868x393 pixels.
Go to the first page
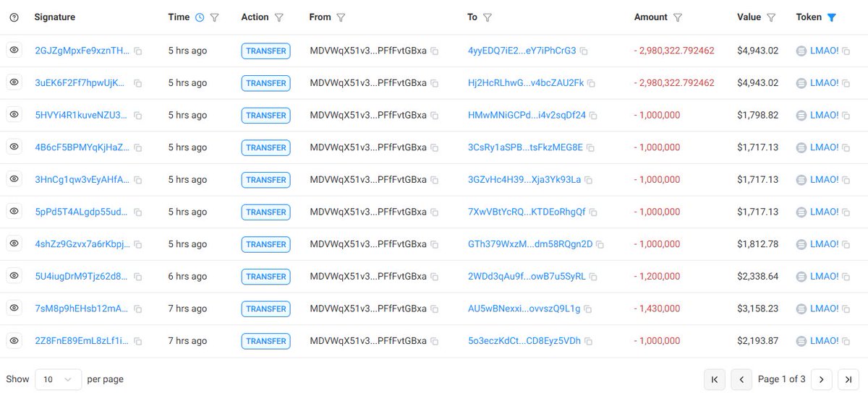tap(714, 379)
